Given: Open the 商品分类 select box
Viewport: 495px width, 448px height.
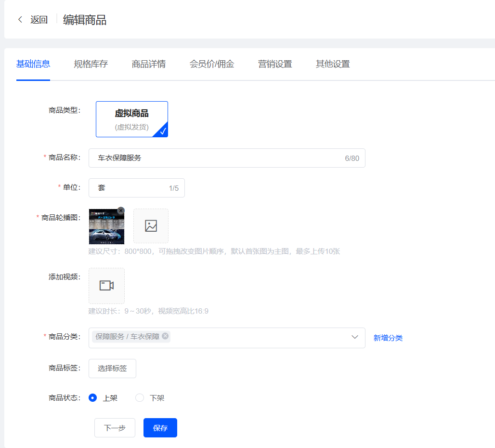Looking at the screenshot, I should (260, 338).
